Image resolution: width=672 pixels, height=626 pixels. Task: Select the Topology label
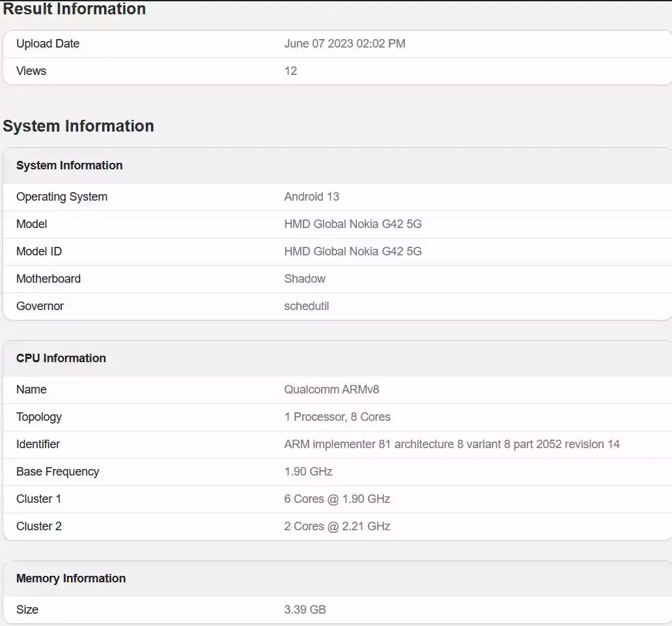pos(39,417)
